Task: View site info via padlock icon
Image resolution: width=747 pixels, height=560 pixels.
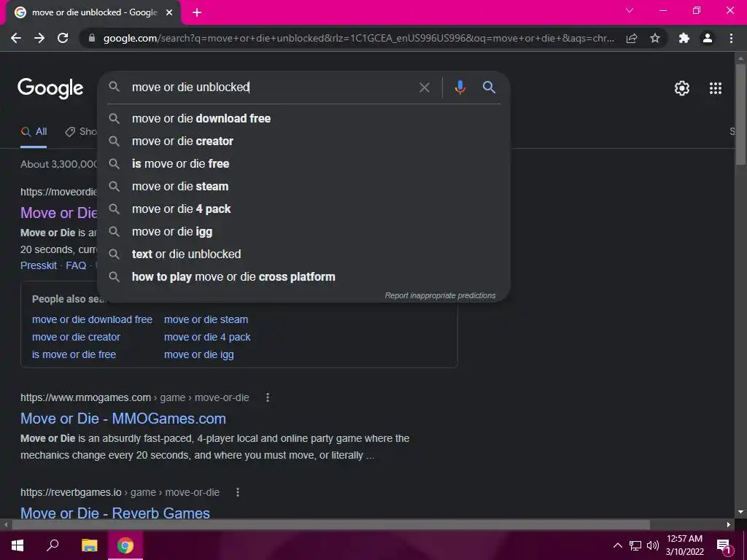Action: 91,38
